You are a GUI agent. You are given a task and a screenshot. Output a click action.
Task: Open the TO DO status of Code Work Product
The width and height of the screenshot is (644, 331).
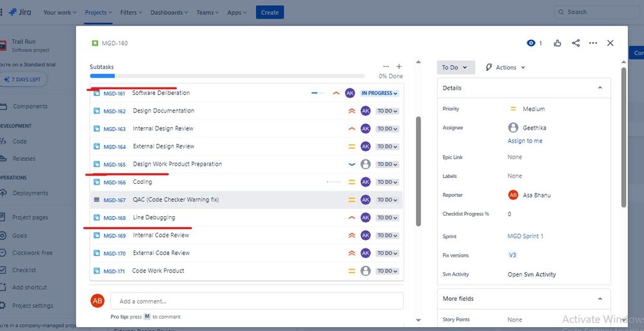(x=387, y=271)
